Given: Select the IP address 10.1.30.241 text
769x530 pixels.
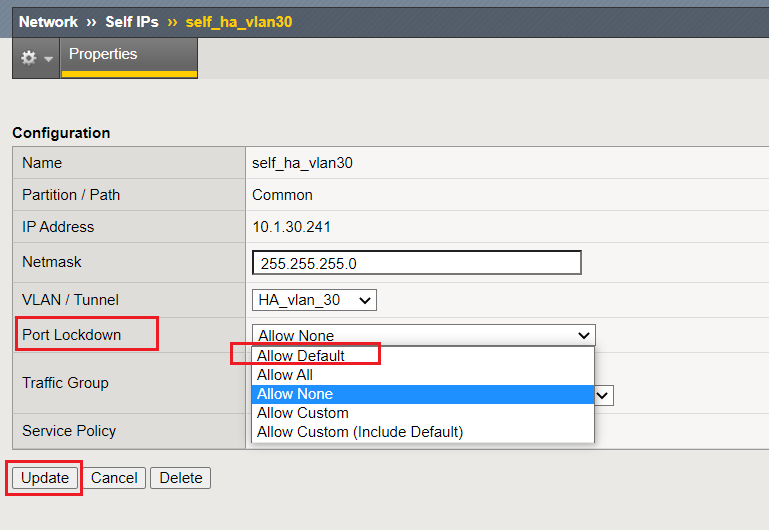Looking at the screenshot, I should pos(291,227).
